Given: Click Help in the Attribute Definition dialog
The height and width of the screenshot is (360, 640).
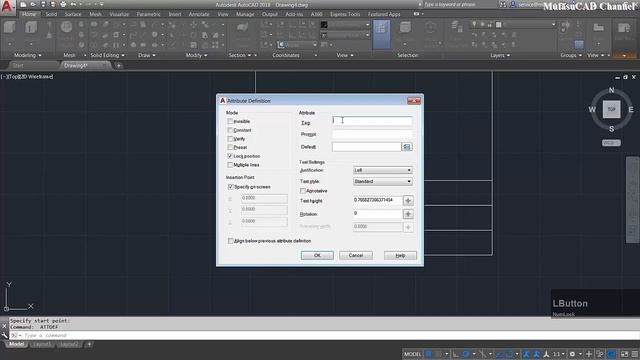Looking at the screenshot, I should click(x=400, y=256).
